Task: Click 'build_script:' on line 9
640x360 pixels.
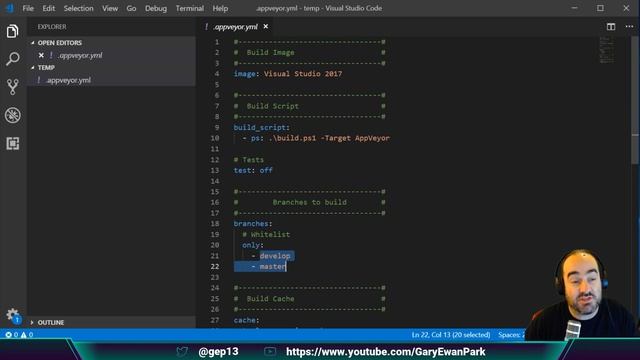Action: click(262, 127)
